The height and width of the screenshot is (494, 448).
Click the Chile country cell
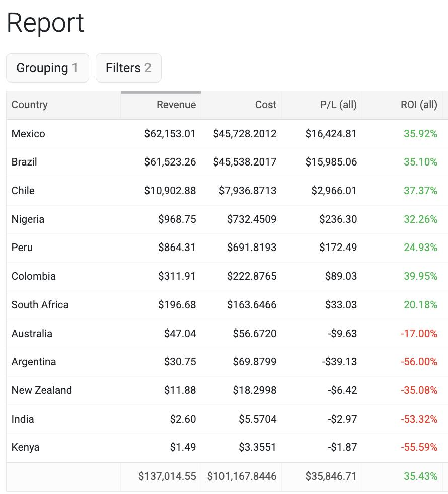tap(23, 191)
